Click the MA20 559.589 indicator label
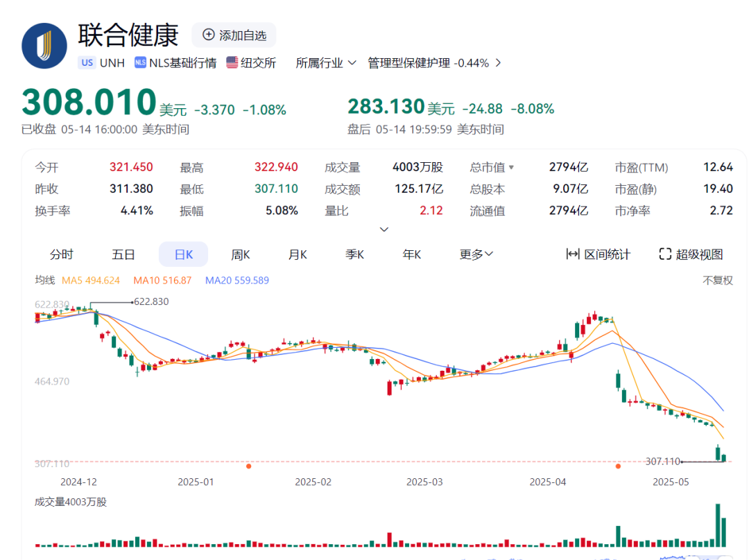Image resolution: width=749 pixels, height=560 pixels. [237, 280]
